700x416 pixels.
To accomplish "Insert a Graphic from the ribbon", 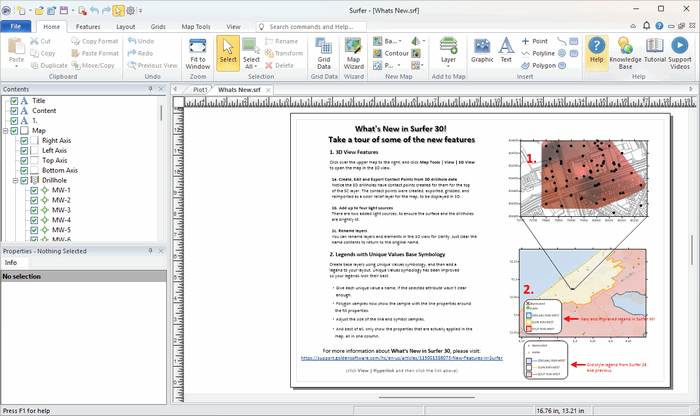I will tap(482, 52).
